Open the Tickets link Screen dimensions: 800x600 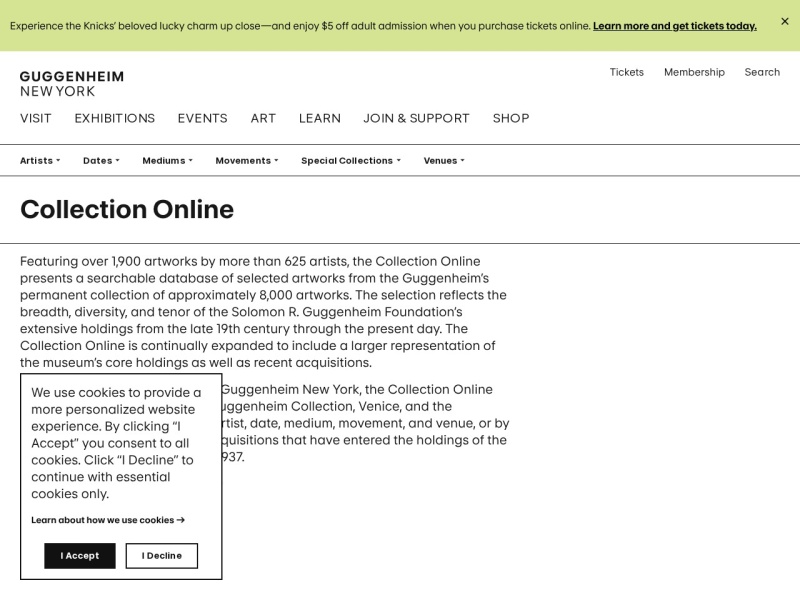pos(627,72)
